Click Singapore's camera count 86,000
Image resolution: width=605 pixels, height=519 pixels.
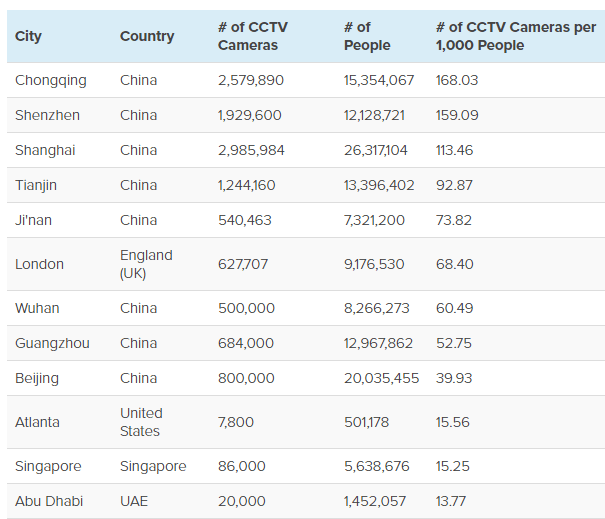click(x=242, y=466)
